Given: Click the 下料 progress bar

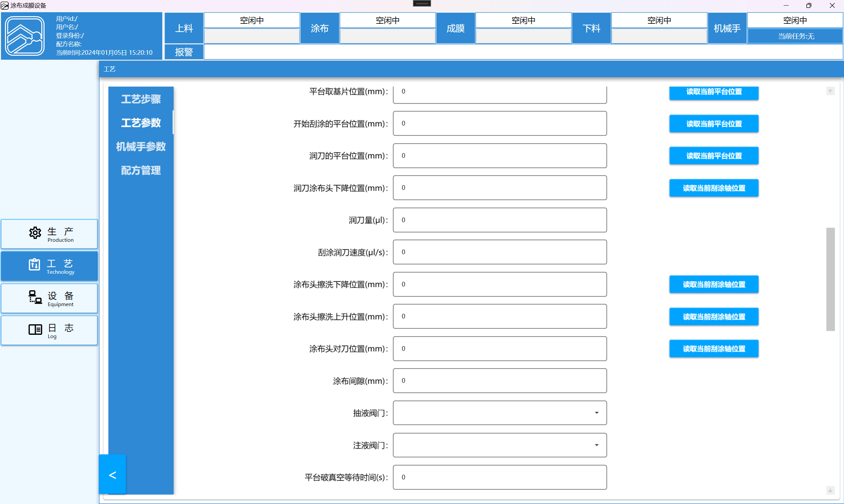Looking at the screenshot, I should point(659,36).
